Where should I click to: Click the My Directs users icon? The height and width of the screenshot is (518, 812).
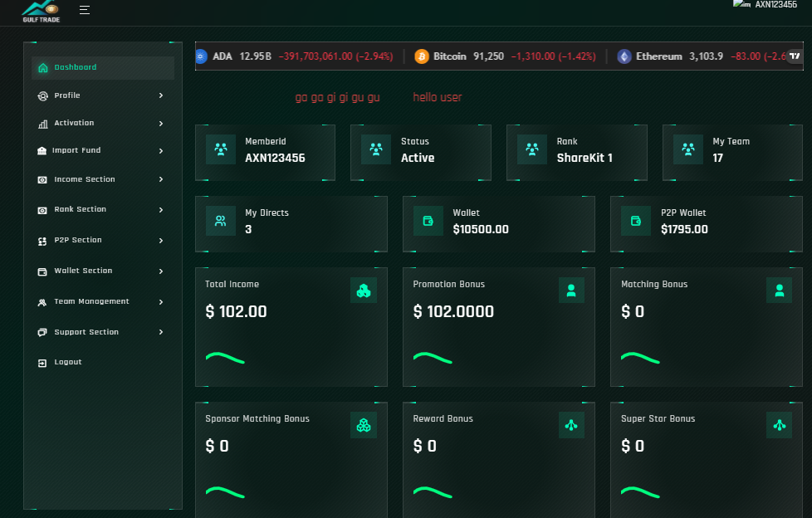click(x=221, y=221)
